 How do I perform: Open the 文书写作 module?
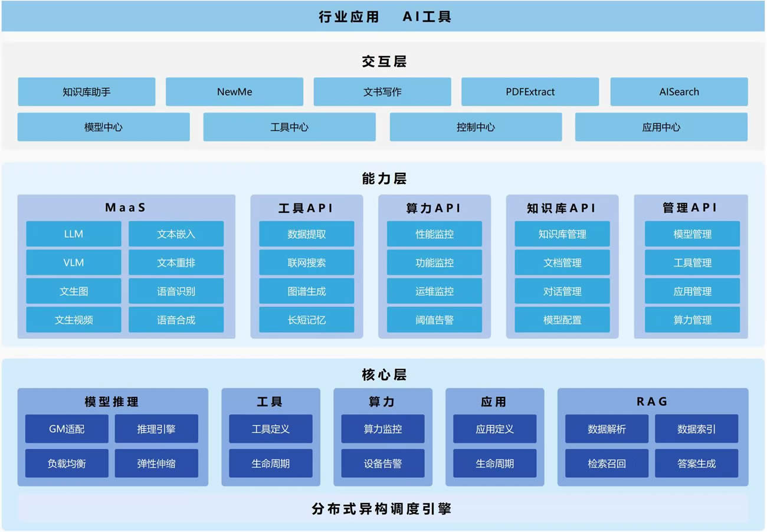click(382, 92)
